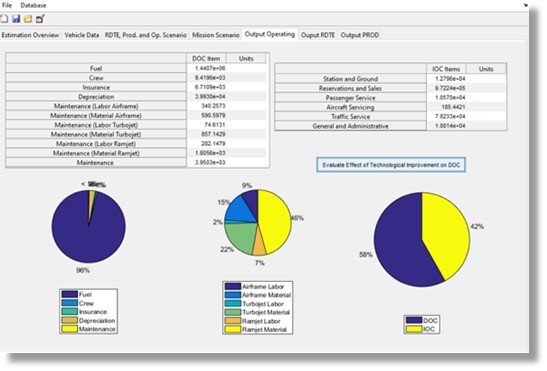Select the Fuel DOC value cell

[x=207, y=68]
